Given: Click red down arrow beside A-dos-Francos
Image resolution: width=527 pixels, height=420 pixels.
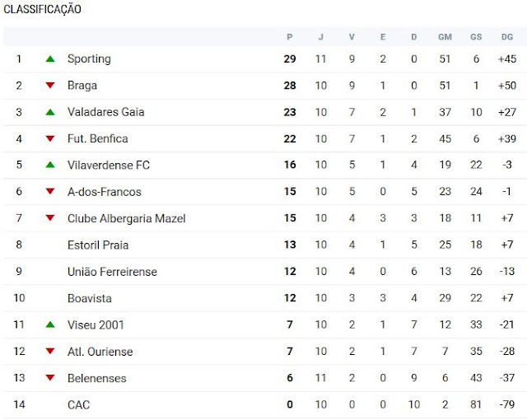Looking at the screenshot, I should point(50,192).
